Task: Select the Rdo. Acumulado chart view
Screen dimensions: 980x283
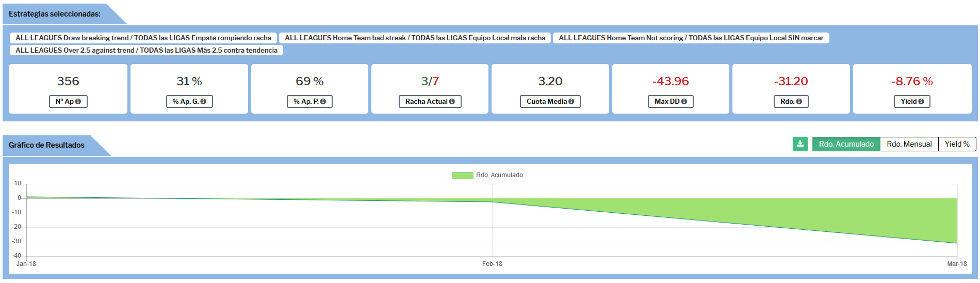Action: click(x=846, y=144)
